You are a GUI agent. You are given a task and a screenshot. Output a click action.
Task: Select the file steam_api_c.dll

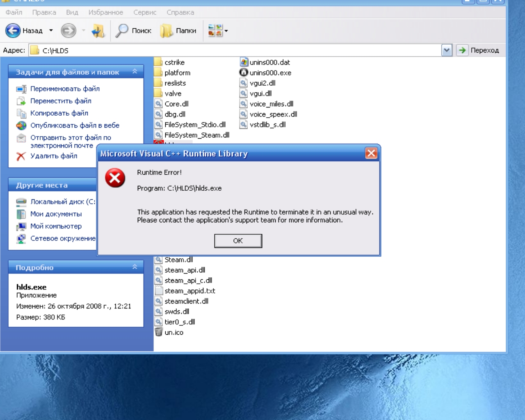[x=184, y=281]
